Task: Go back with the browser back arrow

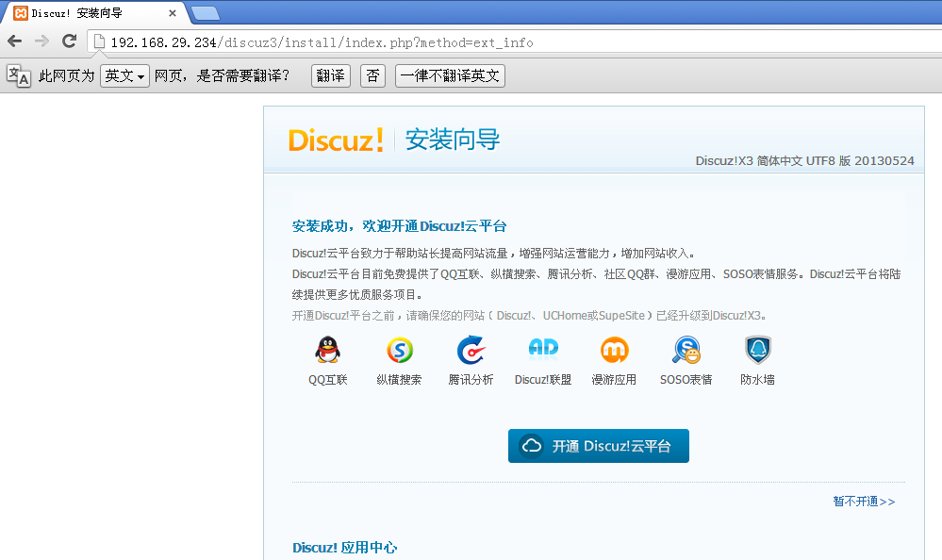Action: (14, 41)
